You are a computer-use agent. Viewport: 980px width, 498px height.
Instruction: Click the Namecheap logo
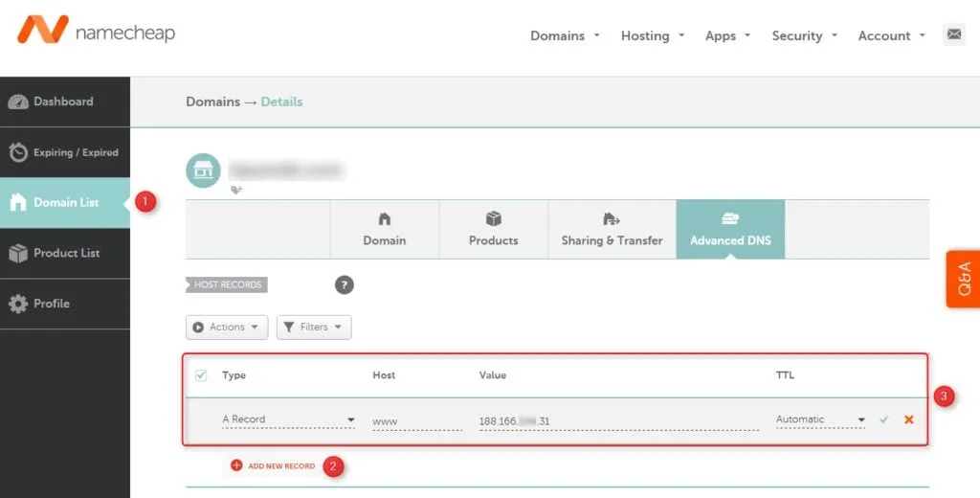[96, 30]
